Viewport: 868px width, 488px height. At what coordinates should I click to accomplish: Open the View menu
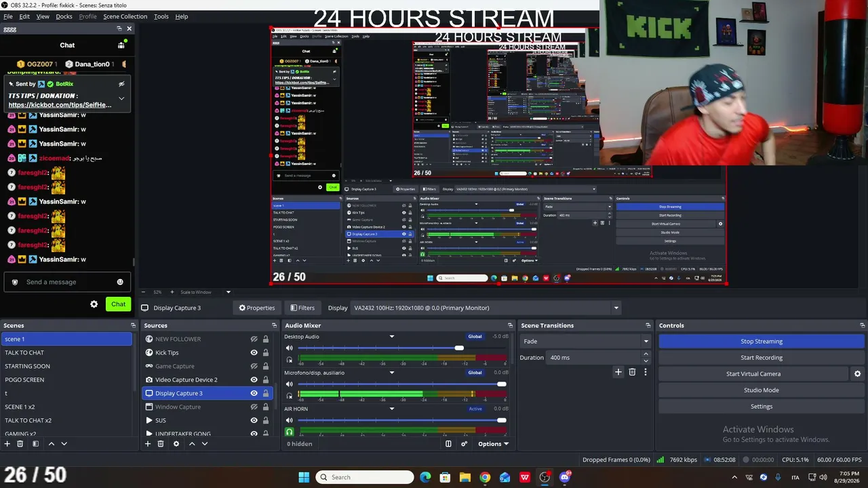click(43, 16)
